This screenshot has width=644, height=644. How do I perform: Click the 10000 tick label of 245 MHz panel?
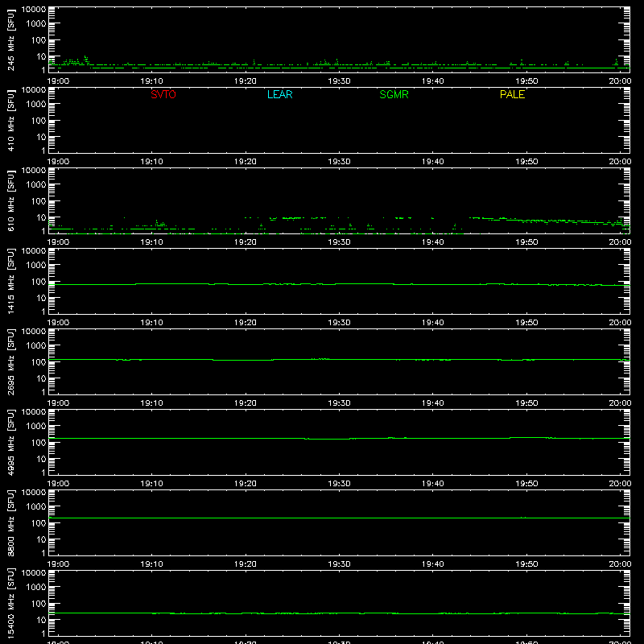34,10
